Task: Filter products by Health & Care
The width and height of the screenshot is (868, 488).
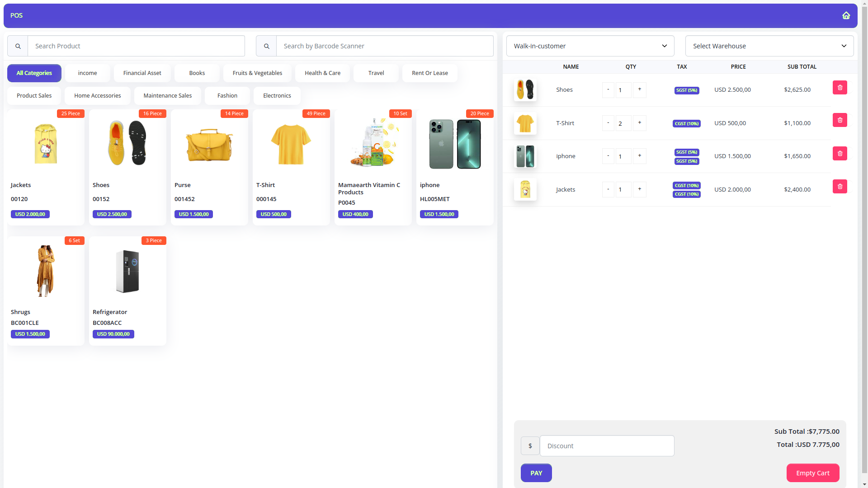Action: [322, 73]
